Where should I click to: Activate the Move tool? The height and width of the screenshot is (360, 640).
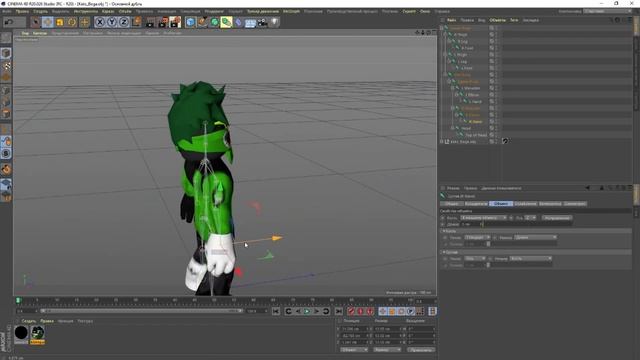[48, 22]
